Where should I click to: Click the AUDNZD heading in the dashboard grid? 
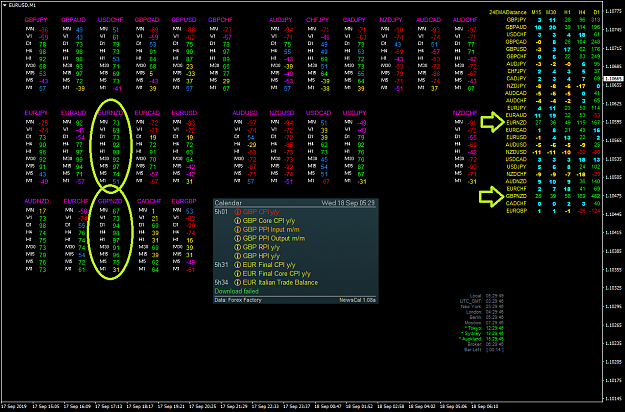coord(37,201)
